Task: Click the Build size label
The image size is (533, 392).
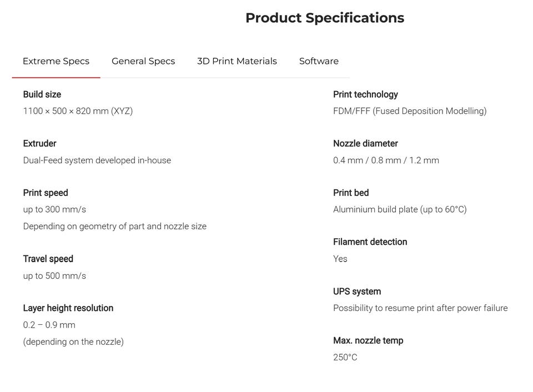Action: tap(42, 94)
